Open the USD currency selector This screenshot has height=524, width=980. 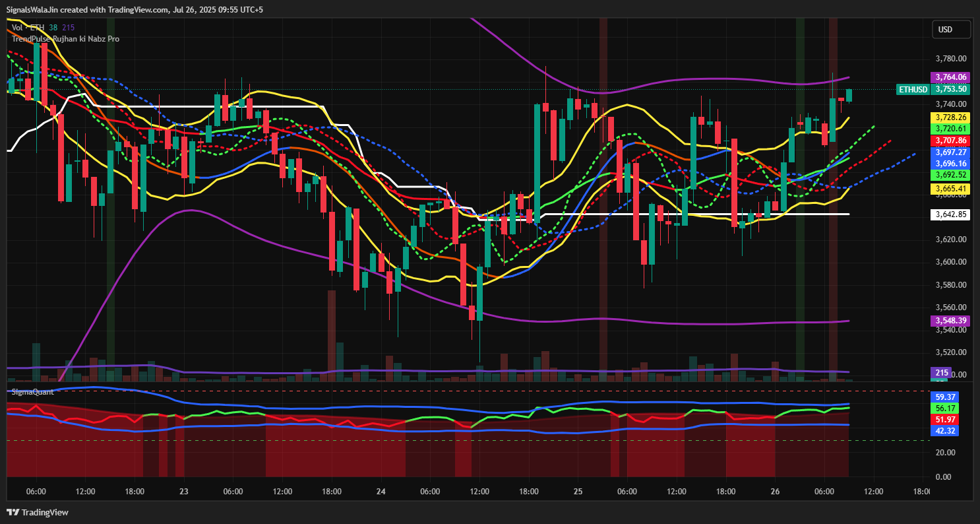coord(951,30)
